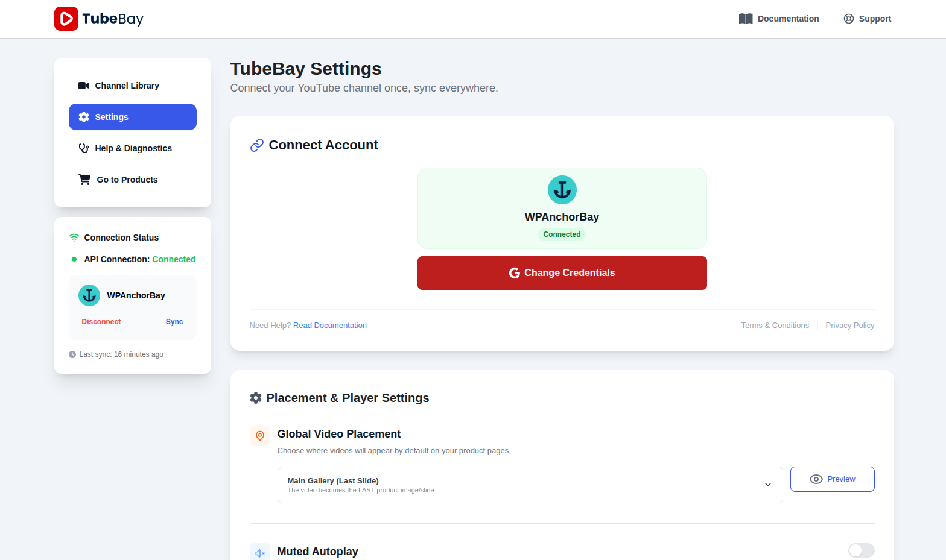The image size is (946, 560).
Task: Open the Read Documentation link
Action: (330, 326)
